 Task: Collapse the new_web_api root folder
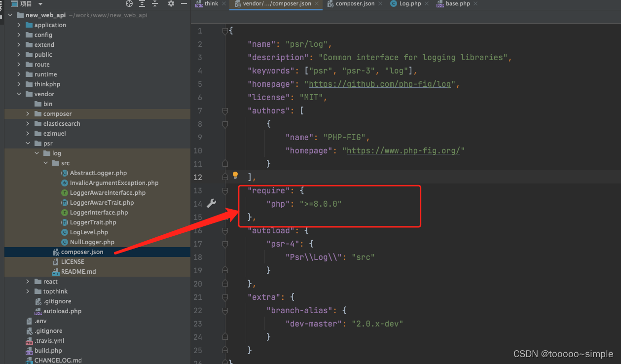coord(10,15)
